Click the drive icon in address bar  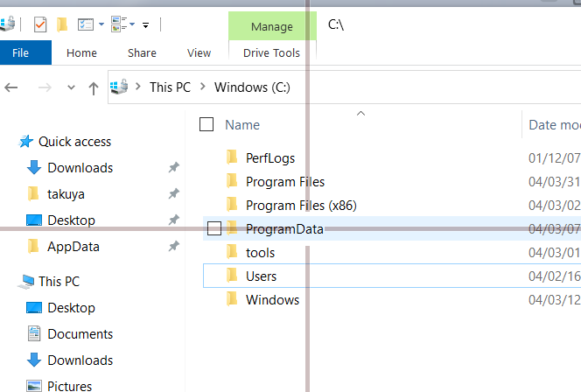coord(119,87)
